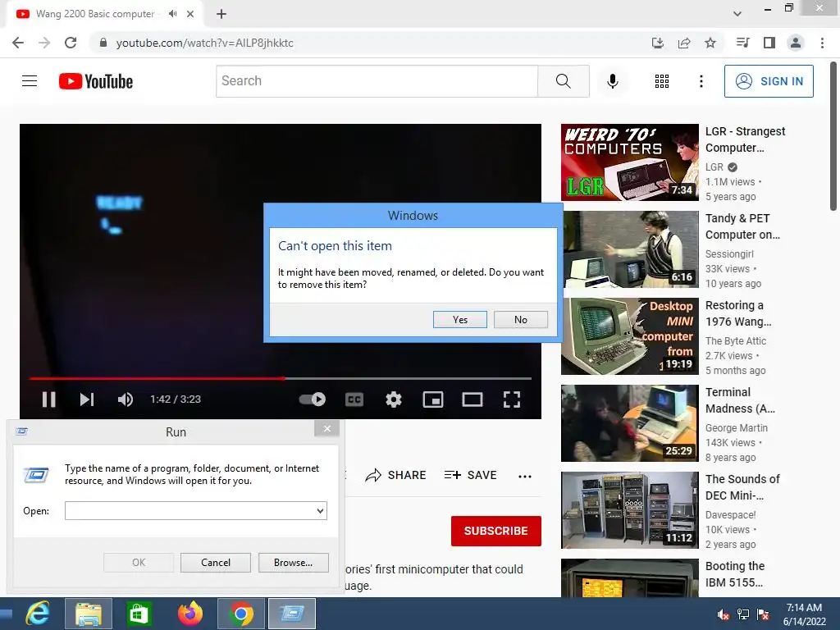
Task: Close the Run dialog with X
Action: [326, 428]
